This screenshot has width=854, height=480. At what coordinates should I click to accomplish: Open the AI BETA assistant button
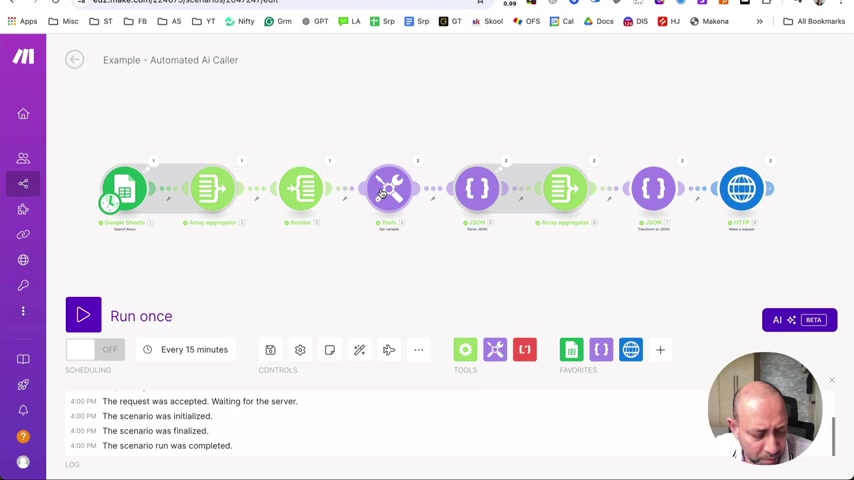799,320
